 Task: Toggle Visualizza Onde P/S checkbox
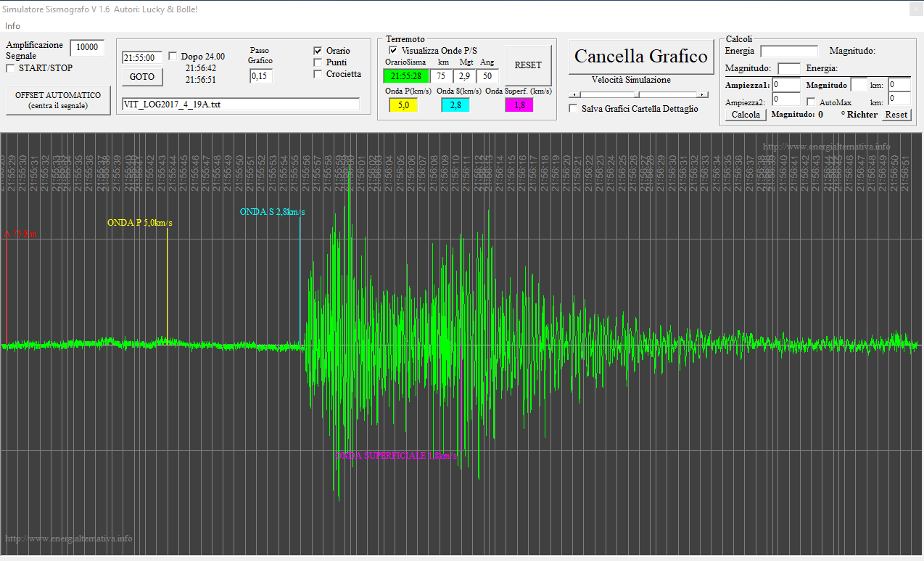click(x=393, y=50)
